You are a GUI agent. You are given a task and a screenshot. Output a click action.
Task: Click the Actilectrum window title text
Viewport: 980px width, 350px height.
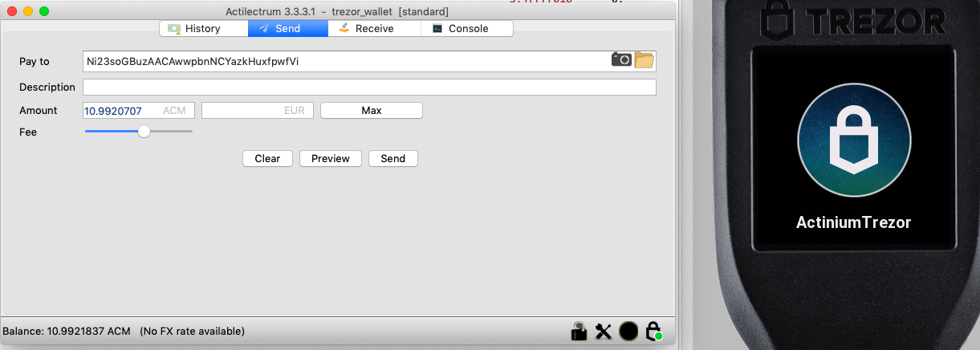[x=337, y=11]
